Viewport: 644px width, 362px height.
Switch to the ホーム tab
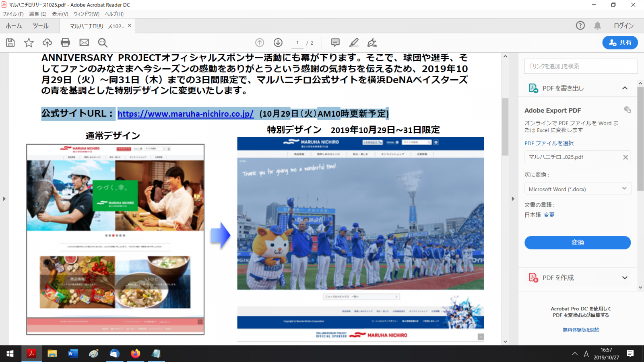14,26
